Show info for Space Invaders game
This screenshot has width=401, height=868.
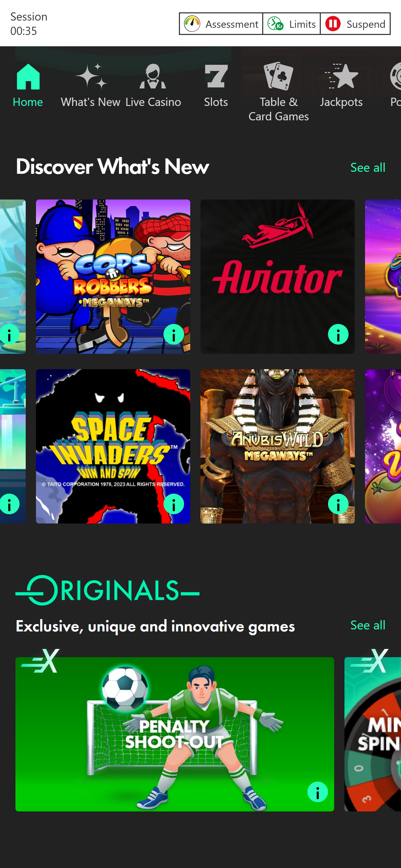pyautogui.click(x=174, y=504)
